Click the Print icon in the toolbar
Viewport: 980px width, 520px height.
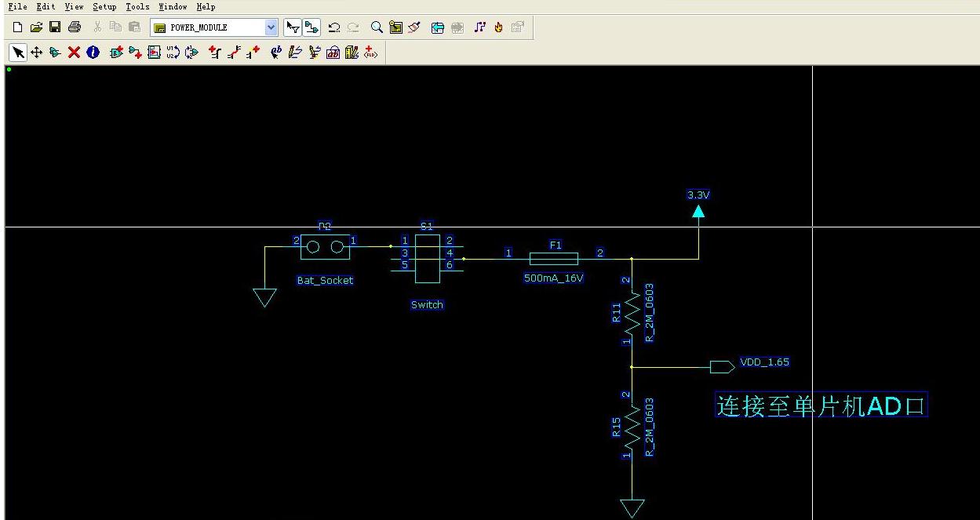75,27
